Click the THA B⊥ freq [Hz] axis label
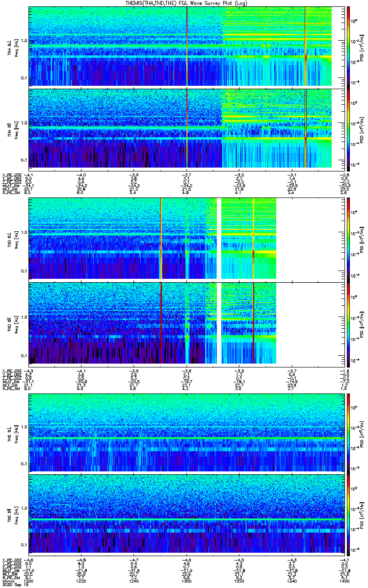 [x=16, y=47]
